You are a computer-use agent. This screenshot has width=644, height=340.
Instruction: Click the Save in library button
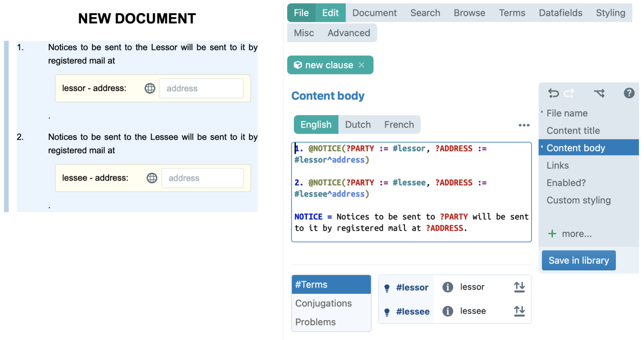tap(578, 260)
